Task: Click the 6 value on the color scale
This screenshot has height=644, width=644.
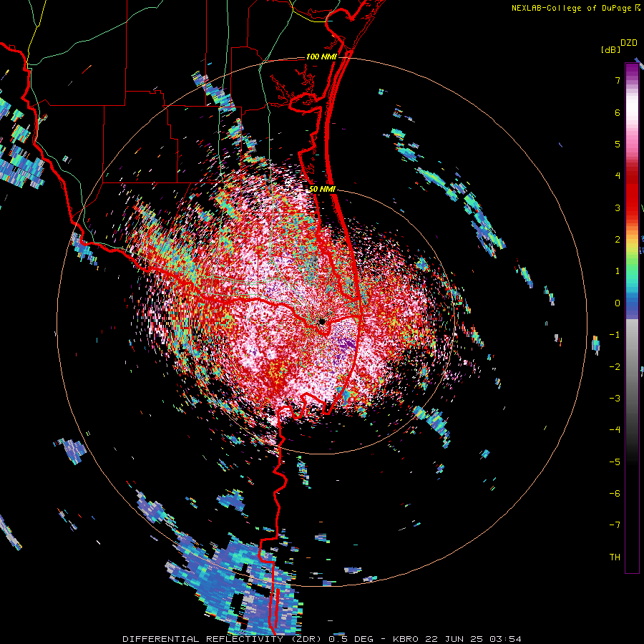Action: point(618,112)
